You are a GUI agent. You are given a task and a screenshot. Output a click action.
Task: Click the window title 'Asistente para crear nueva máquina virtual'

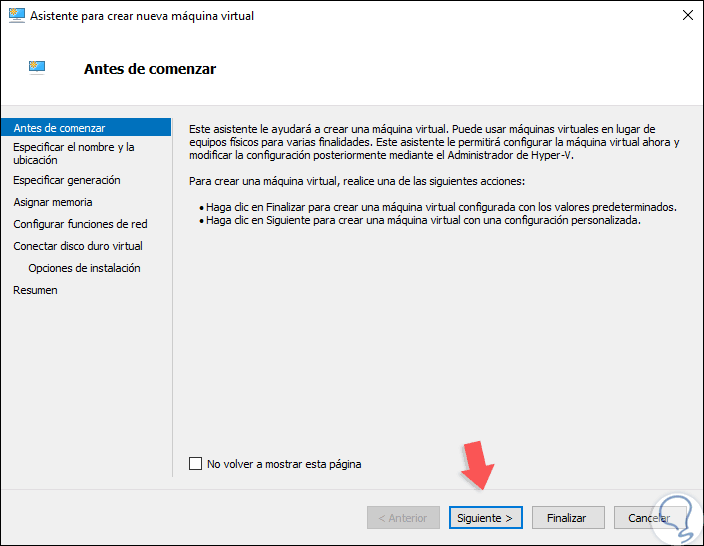tap(144, 16)
